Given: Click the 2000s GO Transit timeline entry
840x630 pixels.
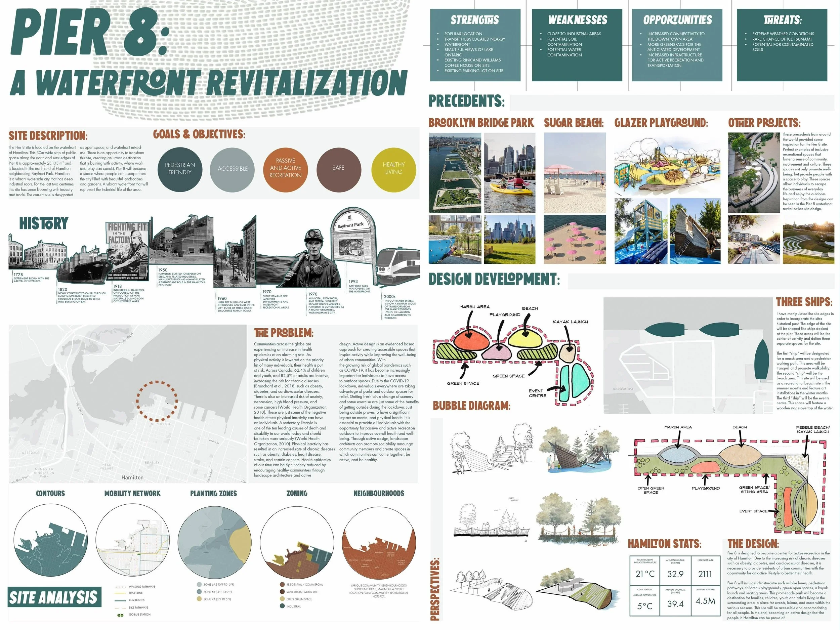Looking at the screenshot, I should 400,307.
